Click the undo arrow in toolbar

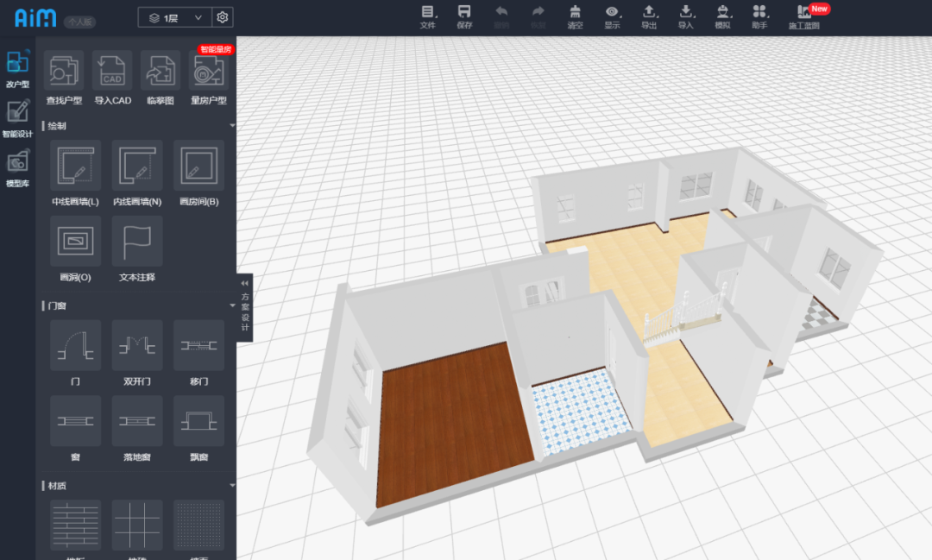[x=501, y=17]
